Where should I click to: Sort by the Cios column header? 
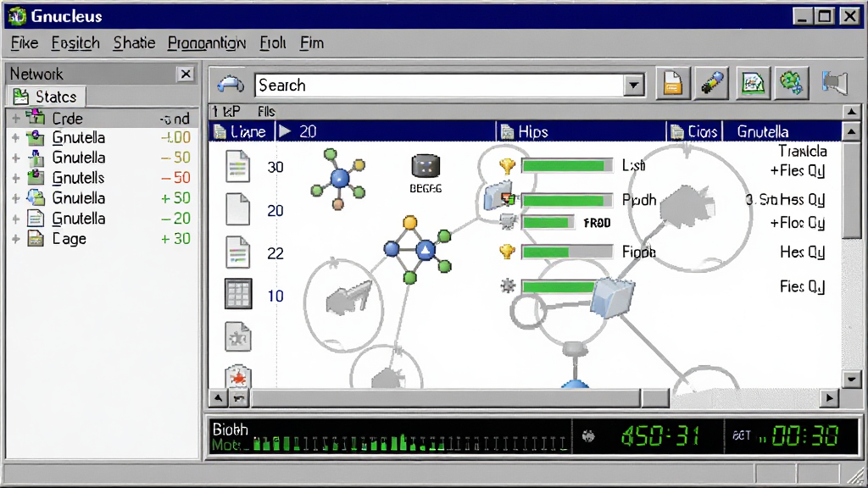[694, 131]
